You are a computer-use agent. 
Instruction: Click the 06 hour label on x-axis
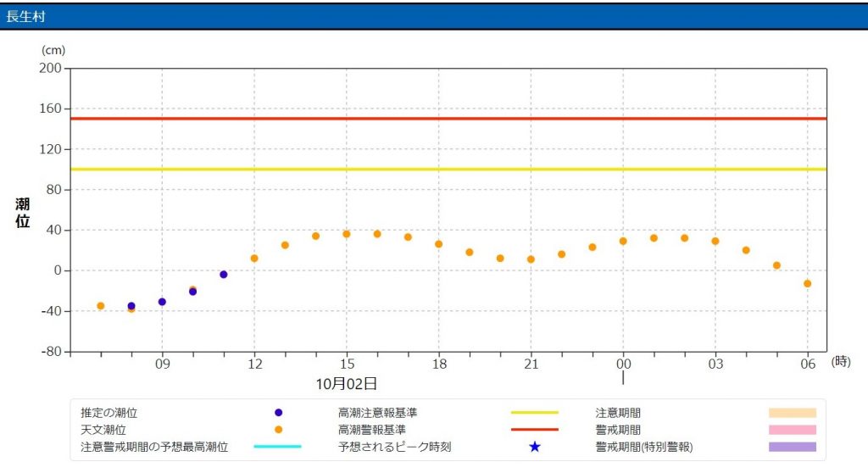(808, 364)
